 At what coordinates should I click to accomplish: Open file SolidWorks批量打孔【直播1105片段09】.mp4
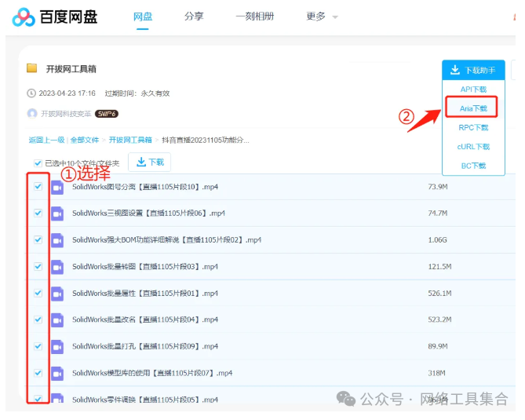click(145, 346)
